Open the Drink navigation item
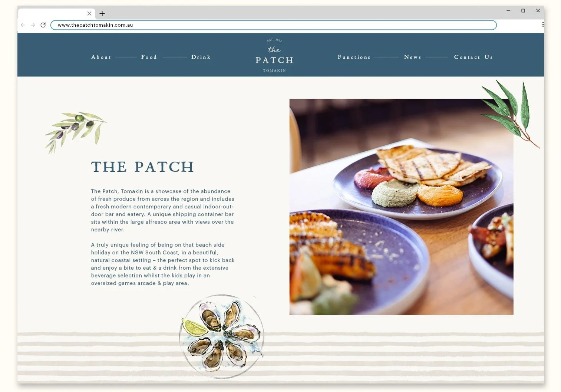This screenshot has height=392, width=561. coord(201,57)
